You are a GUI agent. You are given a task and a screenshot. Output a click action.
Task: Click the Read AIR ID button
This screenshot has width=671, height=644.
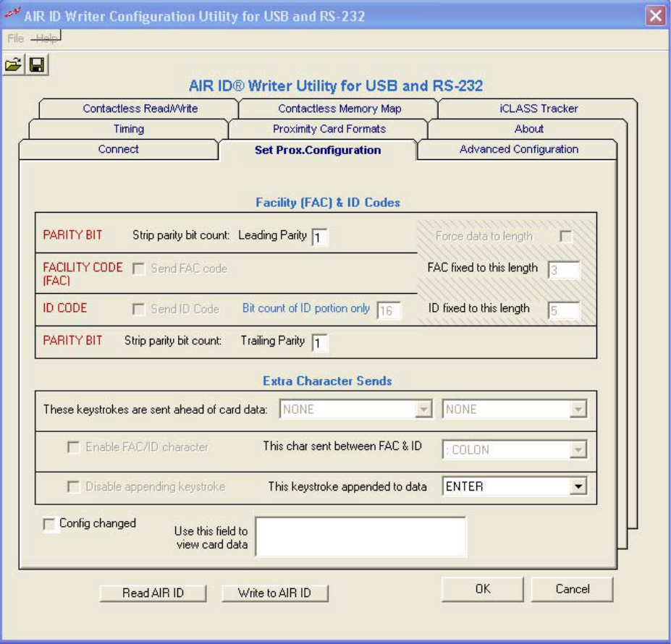(x=153, y=593)
